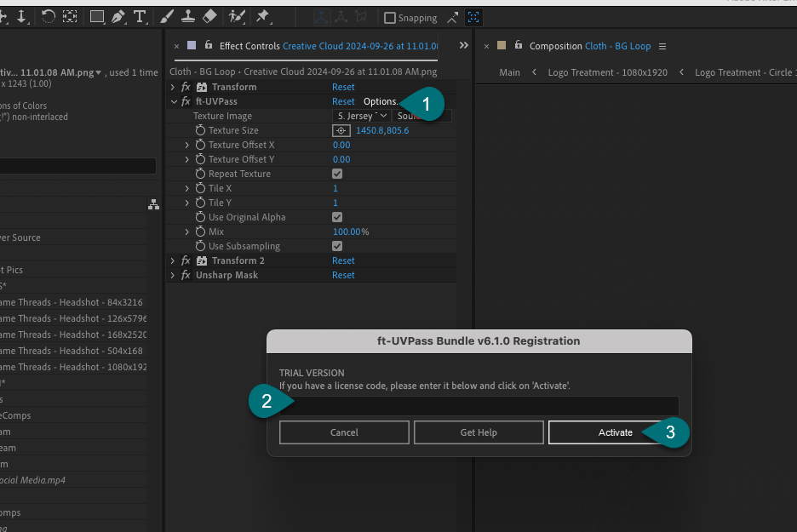
Task: Collapse the ft-UVPass effect group
Action: (174, 101)
